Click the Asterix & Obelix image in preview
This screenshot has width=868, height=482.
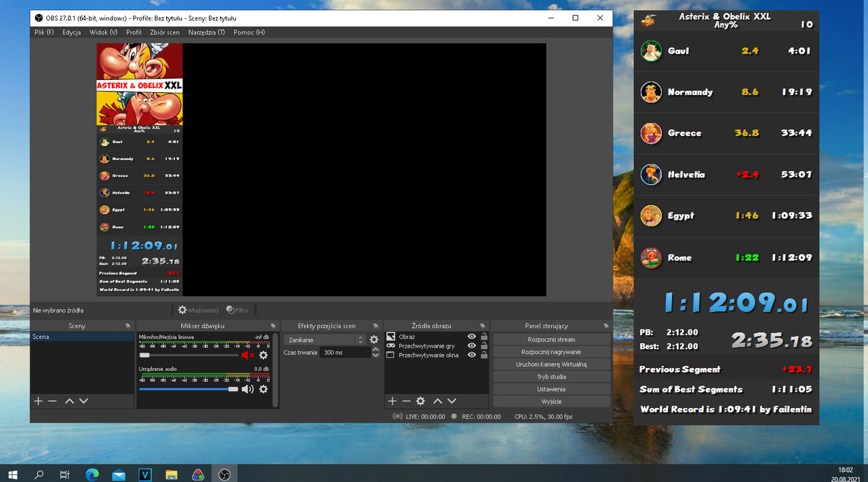(x=140, y=84)
